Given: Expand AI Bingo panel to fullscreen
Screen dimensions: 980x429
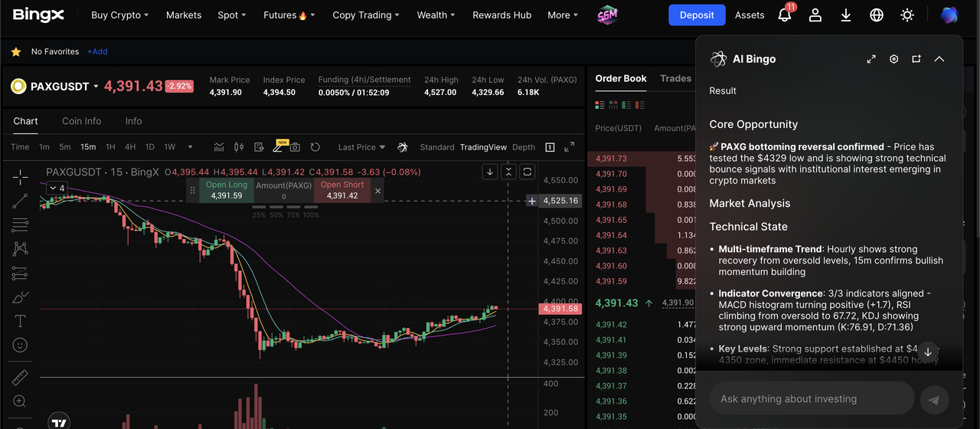Looking at the screenshot, I should click(871, 59).
